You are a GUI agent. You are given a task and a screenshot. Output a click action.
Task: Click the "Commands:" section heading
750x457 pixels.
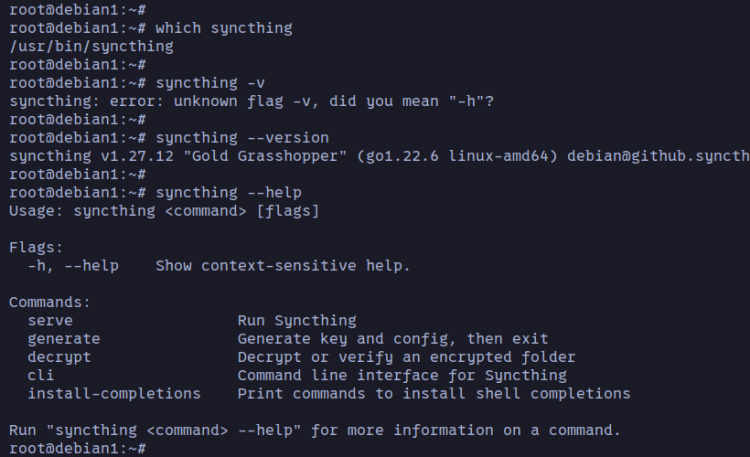pyautogui.click(x=50, y=302)
